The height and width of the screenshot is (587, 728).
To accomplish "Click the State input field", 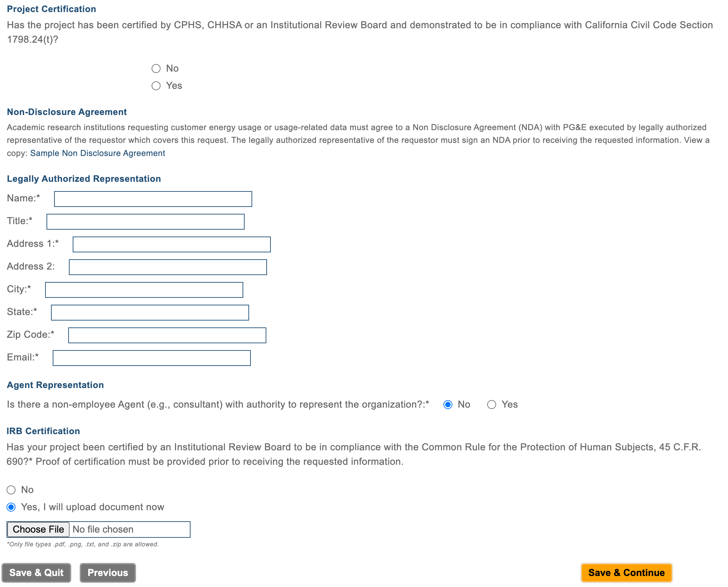I will pos(150,313).
